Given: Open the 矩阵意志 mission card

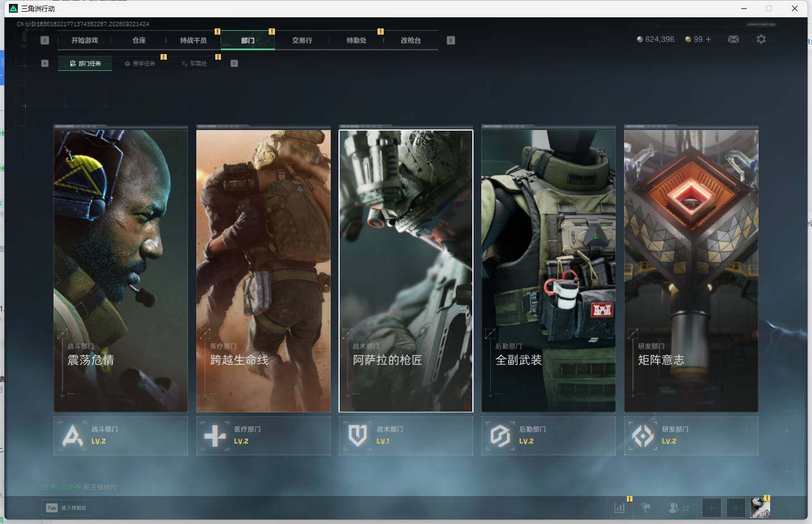Looking at the screenshot, I should pyautogui.click(x=691, y=271).
